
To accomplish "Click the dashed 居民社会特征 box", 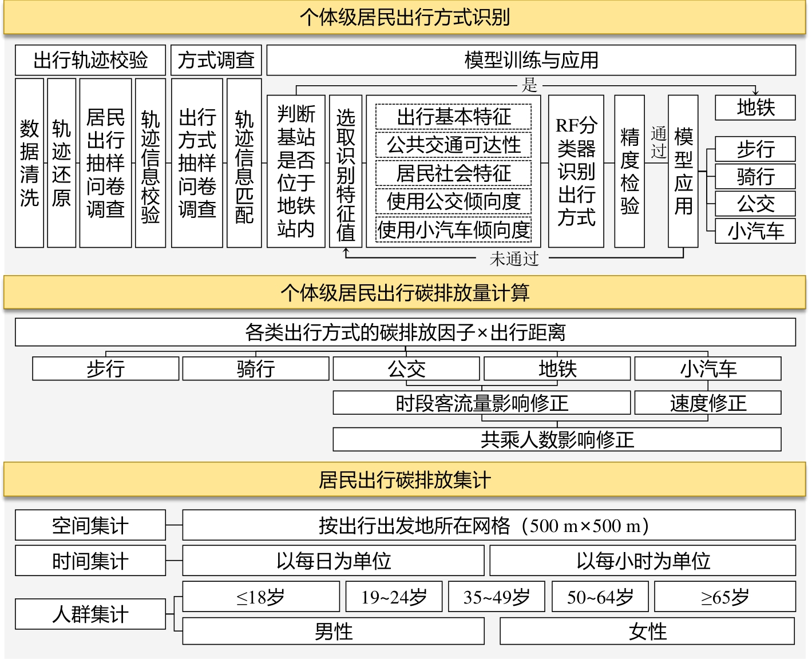I will pyautogui.click(x=454, y=173).
